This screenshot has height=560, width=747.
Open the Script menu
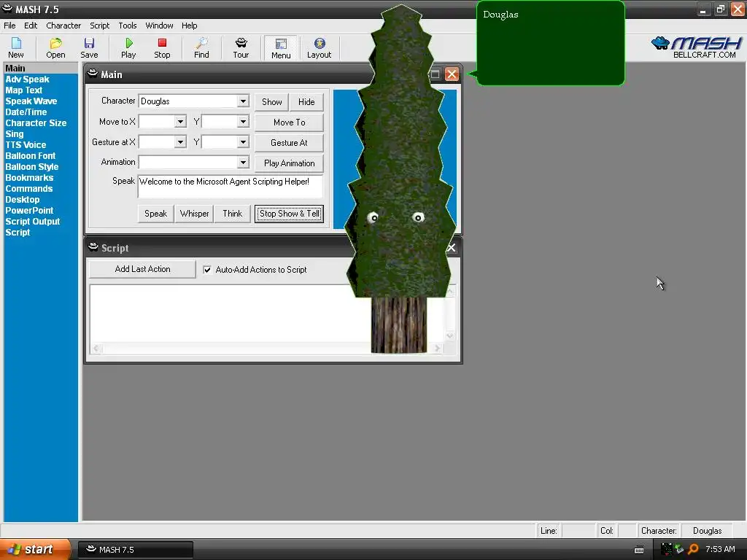click(x=99, y=26)
